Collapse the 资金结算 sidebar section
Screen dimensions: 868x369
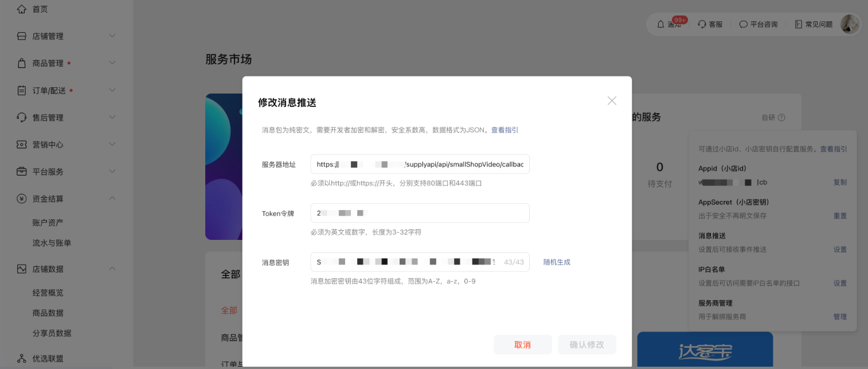[x=112, y=199]
